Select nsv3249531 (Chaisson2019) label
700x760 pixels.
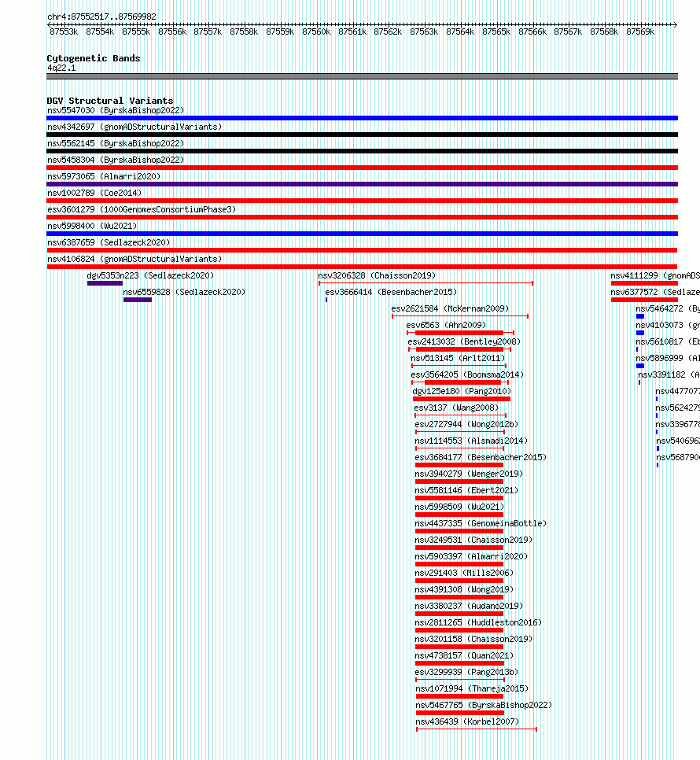[473, 540]
